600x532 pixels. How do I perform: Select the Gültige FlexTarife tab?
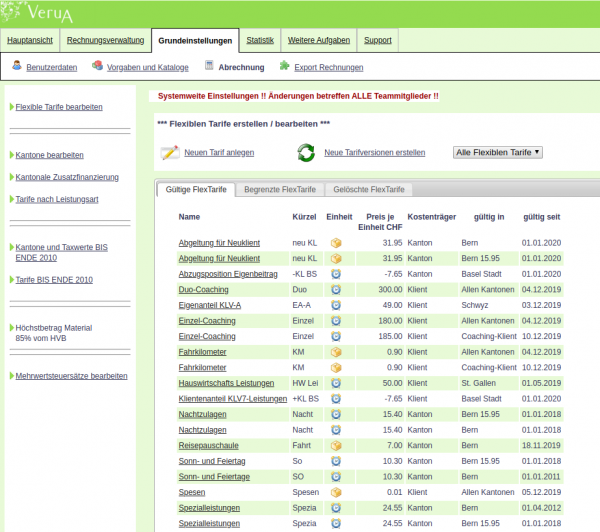click(196, 189)
